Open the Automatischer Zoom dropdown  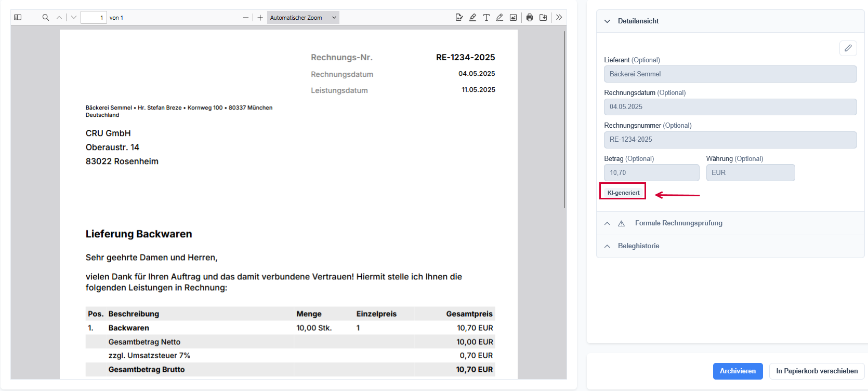click(303, 18)
